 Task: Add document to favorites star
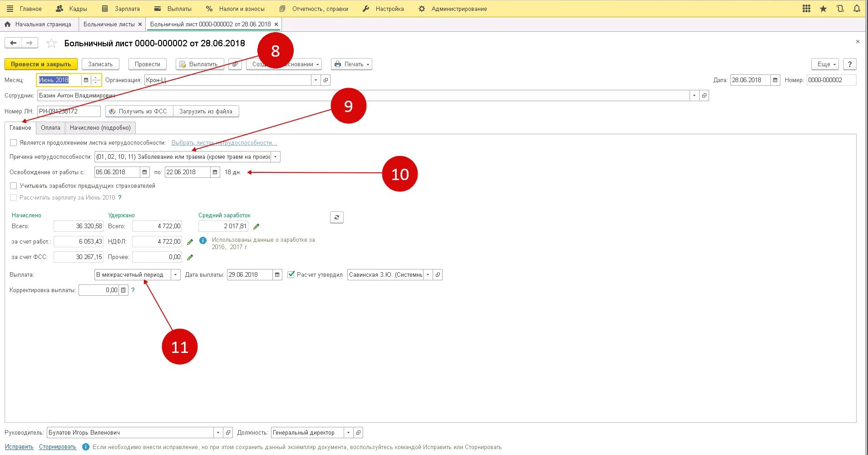point(52,43)
